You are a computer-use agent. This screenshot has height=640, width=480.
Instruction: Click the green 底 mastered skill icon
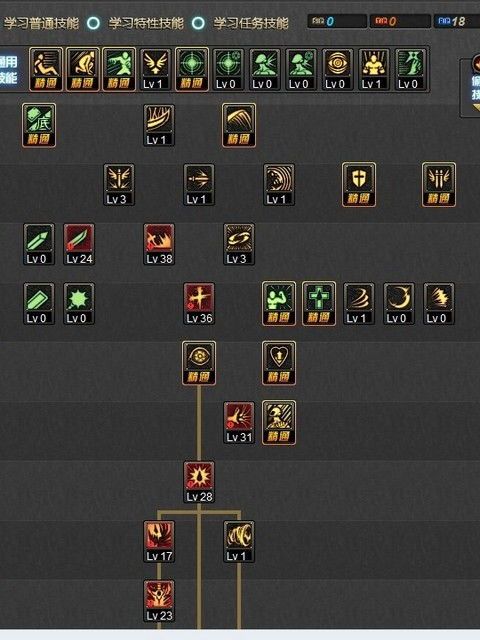coord(39,125)
